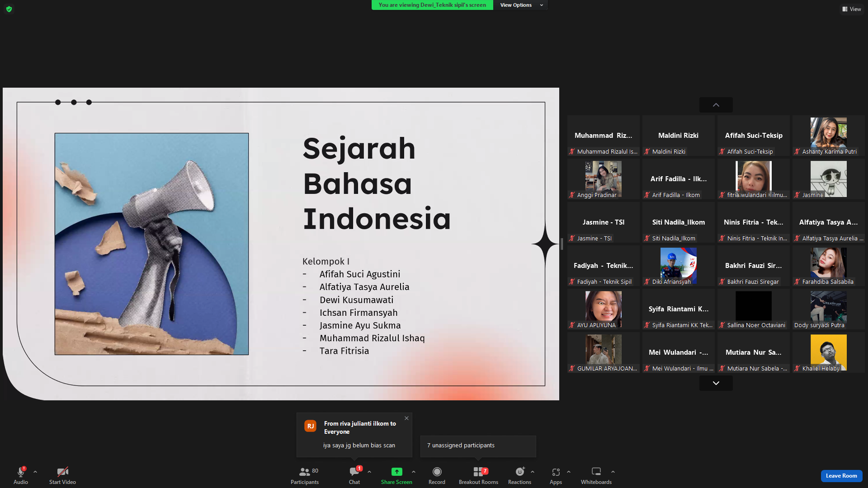Click the shared-screen panel divider handle

click(562, 244)
